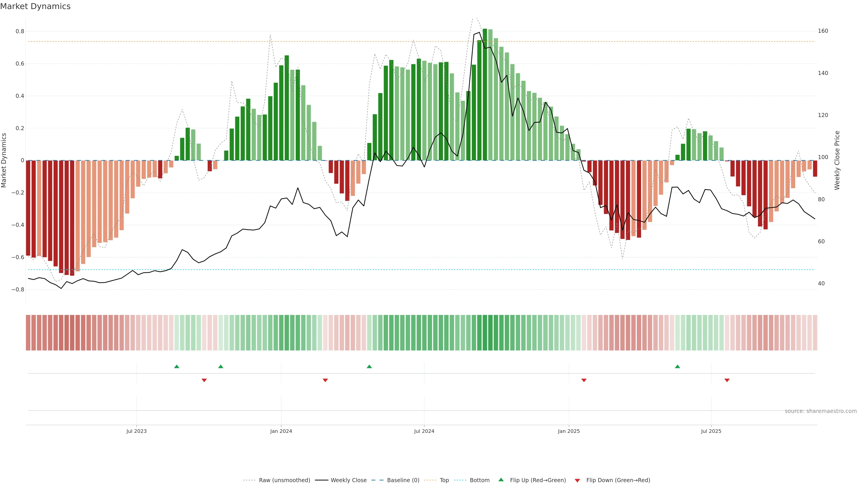Click the Flip Up legend triangle icon
The image size is (868, 488).
501,480
